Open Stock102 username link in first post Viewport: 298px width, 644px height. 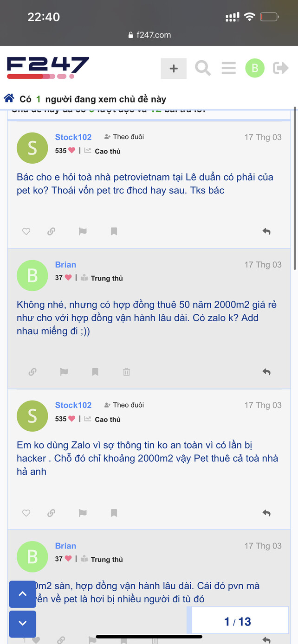tap(73, 137)
